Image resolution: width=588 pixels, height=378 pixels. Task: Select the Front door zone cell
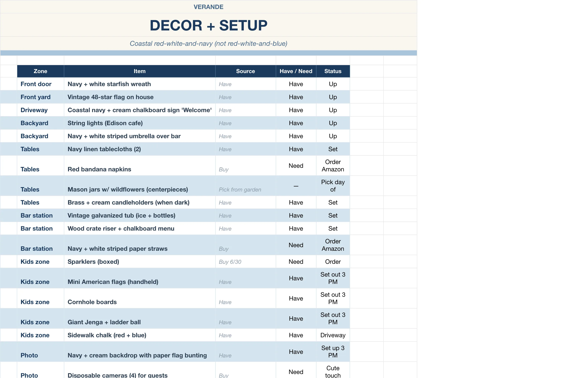[41, 84]
